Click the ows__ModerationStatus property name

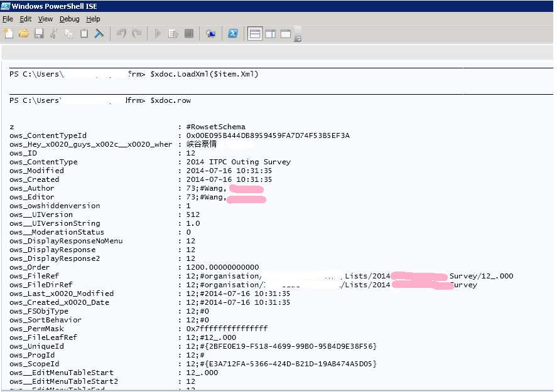pyautogui.click(x=57, y=232)
